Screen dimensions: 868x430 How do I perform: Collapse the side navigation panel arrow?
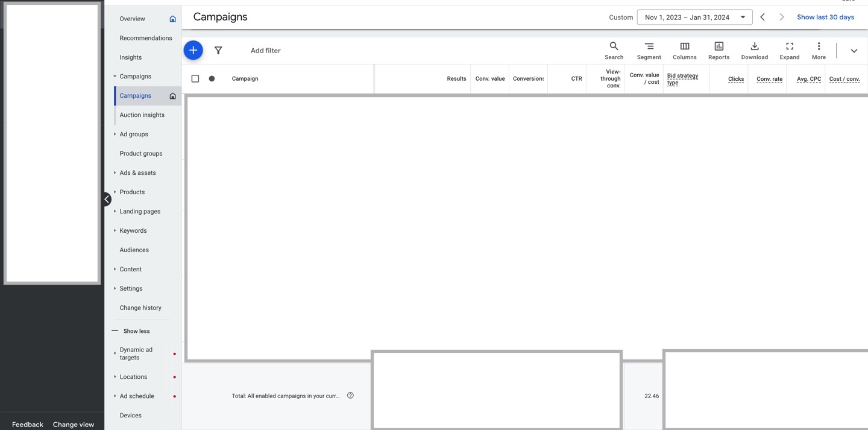107,199
